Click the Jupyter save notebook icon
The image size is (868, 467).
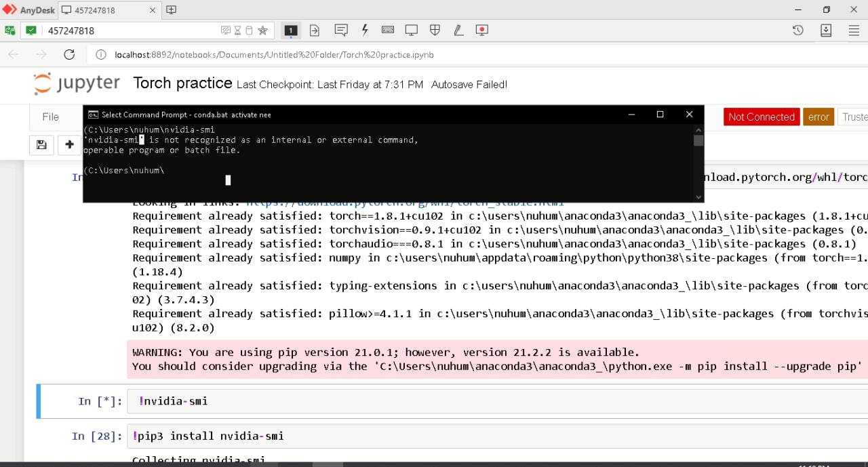[x=41, y=144]
